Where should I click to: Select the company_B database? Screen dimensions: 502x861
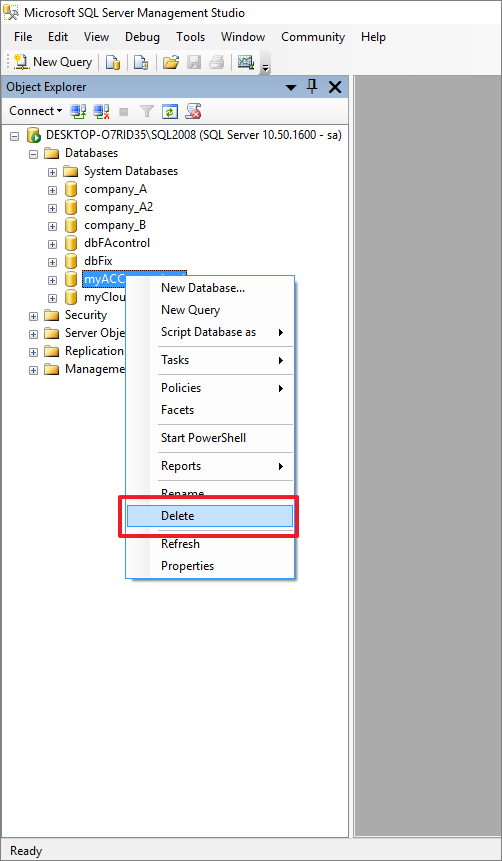(x=115, y=226)
